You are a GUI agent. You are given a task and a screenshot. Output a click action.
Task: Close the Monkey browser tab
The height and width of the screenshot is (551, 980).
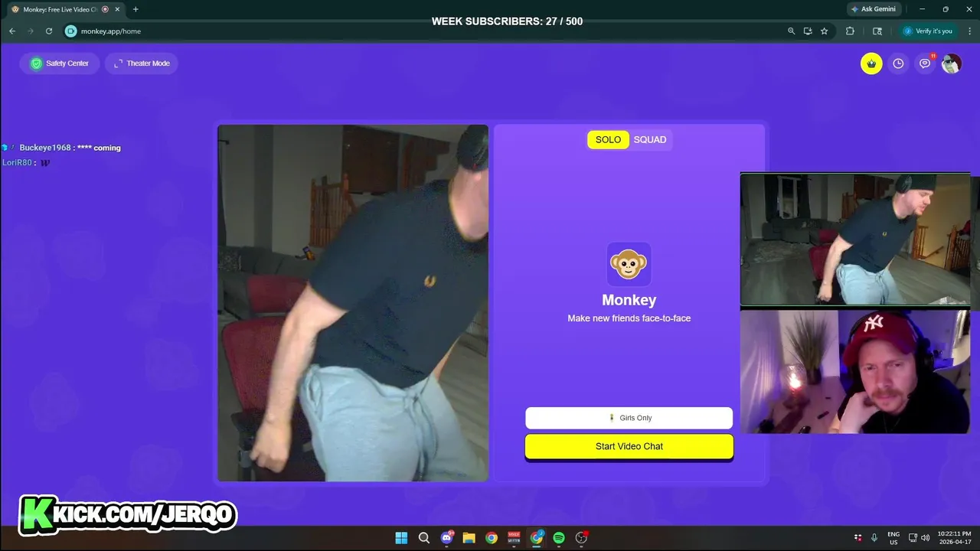pos(117,9)
